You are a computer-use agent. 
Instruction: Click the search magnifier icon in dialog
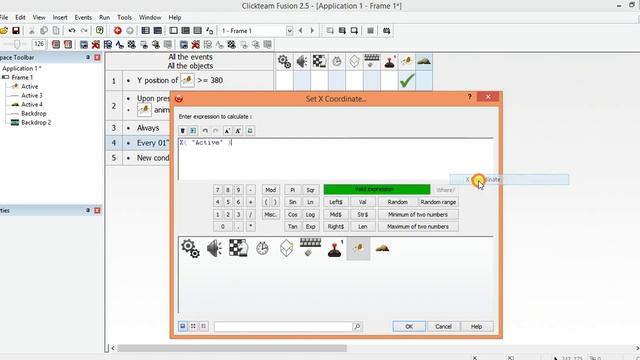click(357, 327)
